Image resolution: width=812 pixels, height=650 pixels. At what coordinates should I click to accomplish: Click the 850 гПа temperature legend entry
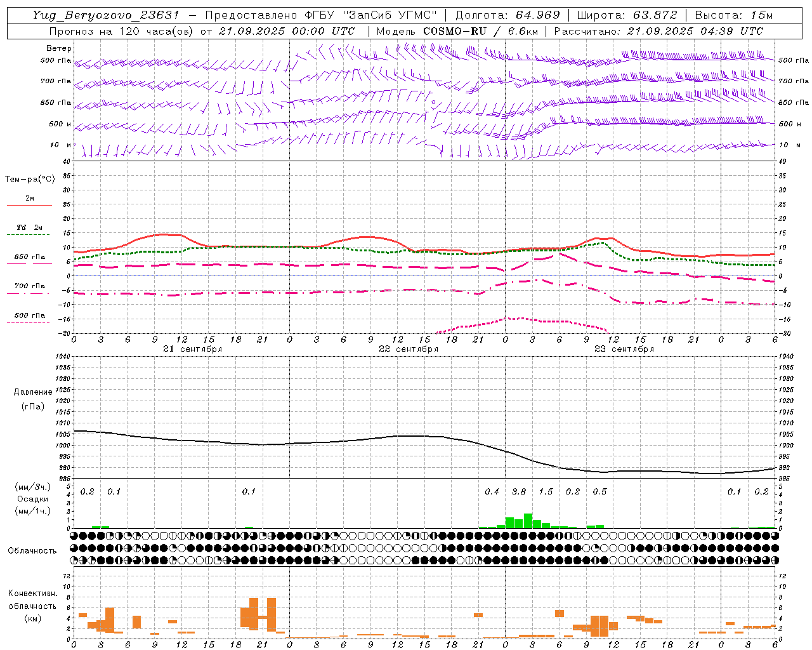click(x=30, y=257)
